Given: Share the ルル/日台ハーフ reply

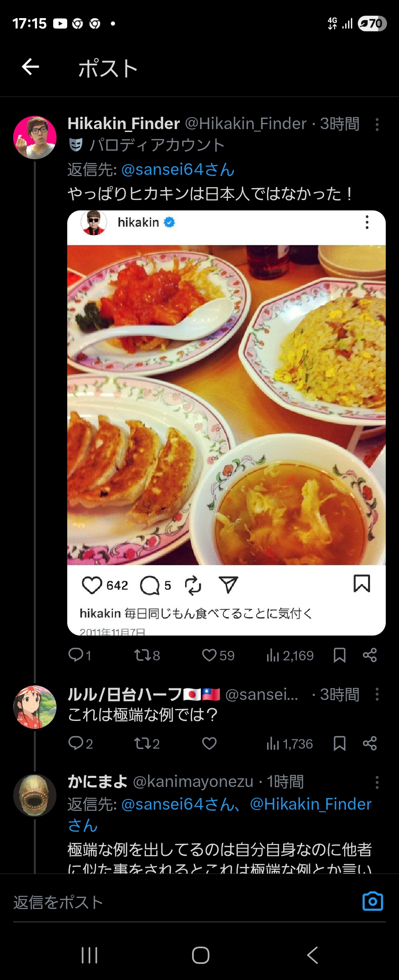Looking at the screenshot, I should (x=370, y=743).
